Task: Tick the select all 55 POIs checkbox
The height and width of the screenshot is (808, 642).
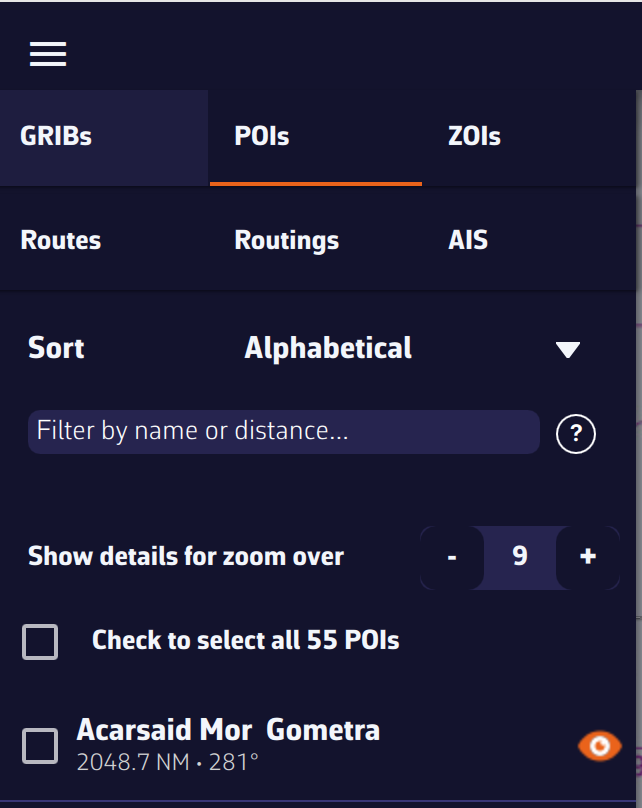Action: [40, 641]
